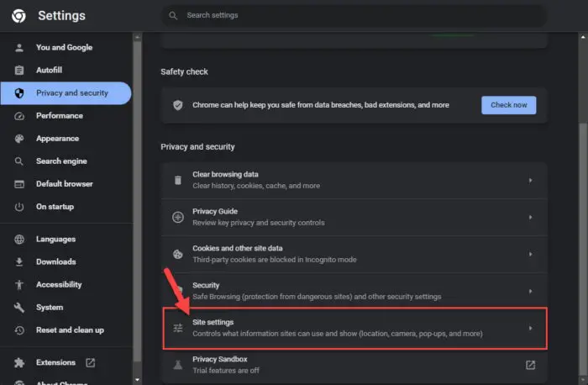Click the Search settings input field
This screenshot has height=385, width=588.
[353, 15]
